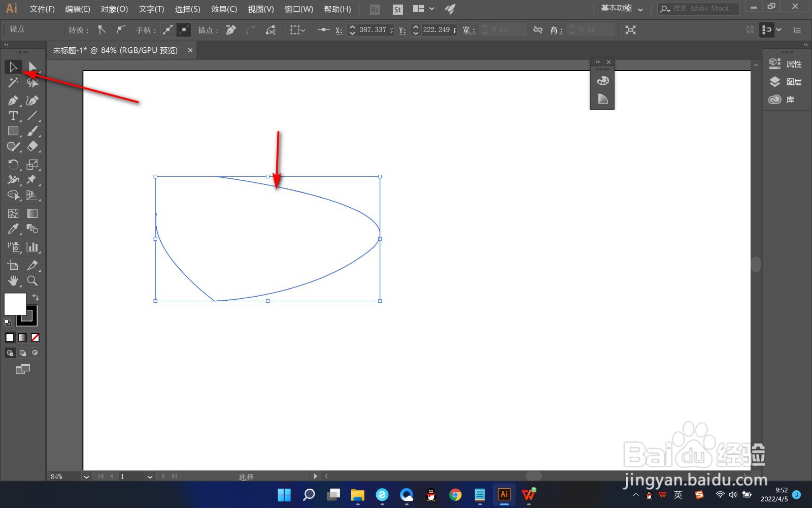Expand the 基本功能 workspace dropdown
This screenshot has height=508, width=812.
tap(622, 9)
